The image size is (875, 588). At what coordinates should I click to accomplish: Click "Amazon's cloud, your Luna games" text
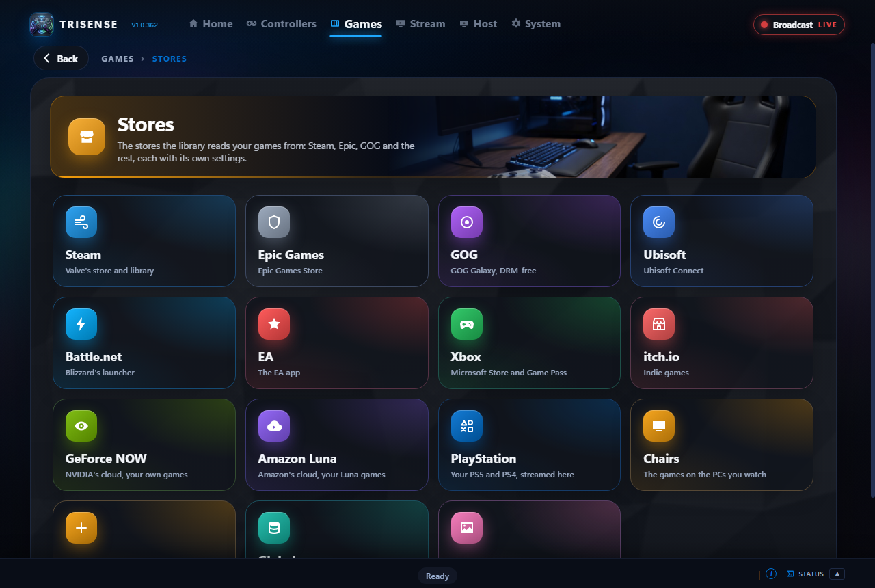(322, 475)
